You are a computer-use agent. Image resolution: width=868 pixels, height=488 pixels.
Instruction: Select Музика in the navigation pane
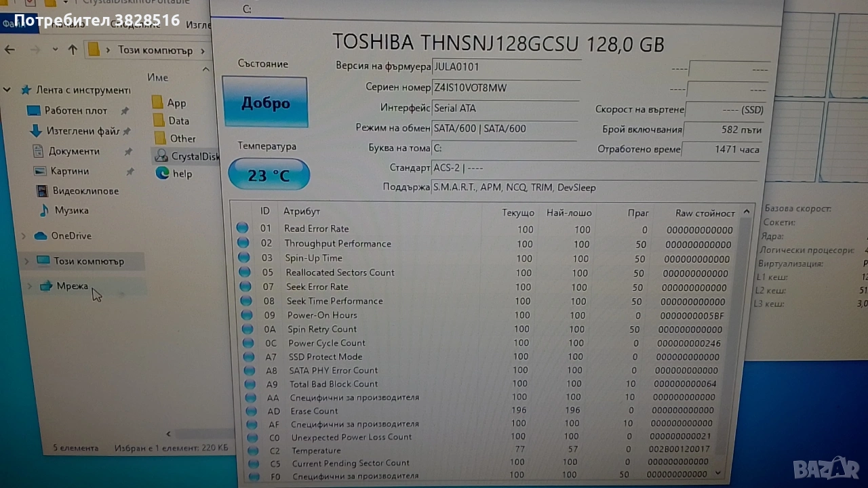[x=71, y=210]
